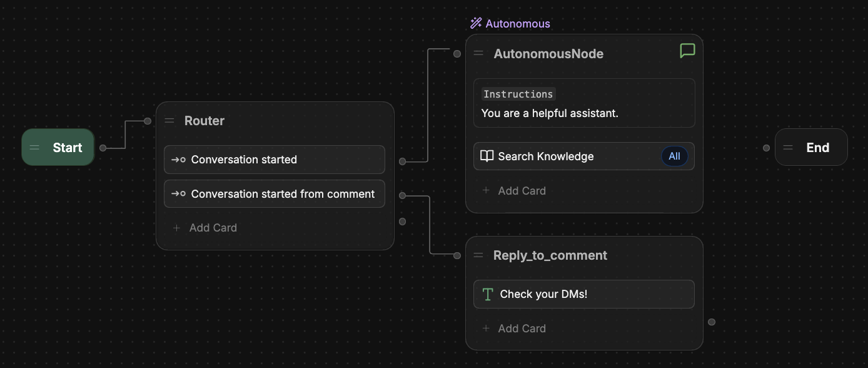Click the Reply_to_comment output connector dot

(712, 322)
